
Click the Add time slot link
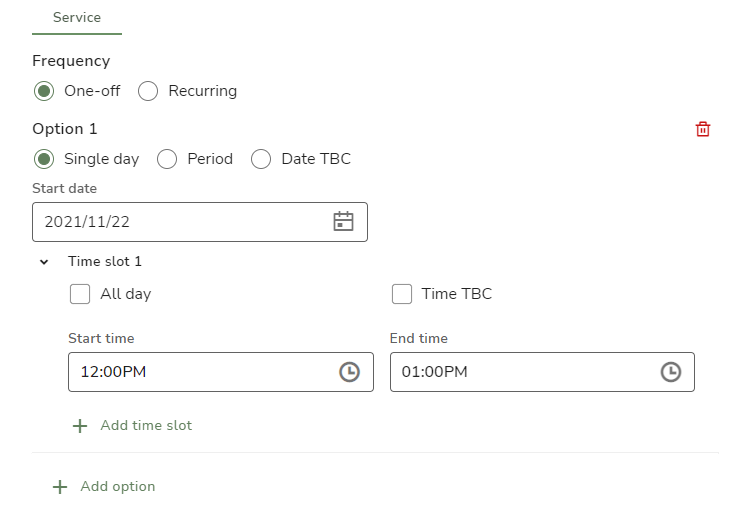146,425
